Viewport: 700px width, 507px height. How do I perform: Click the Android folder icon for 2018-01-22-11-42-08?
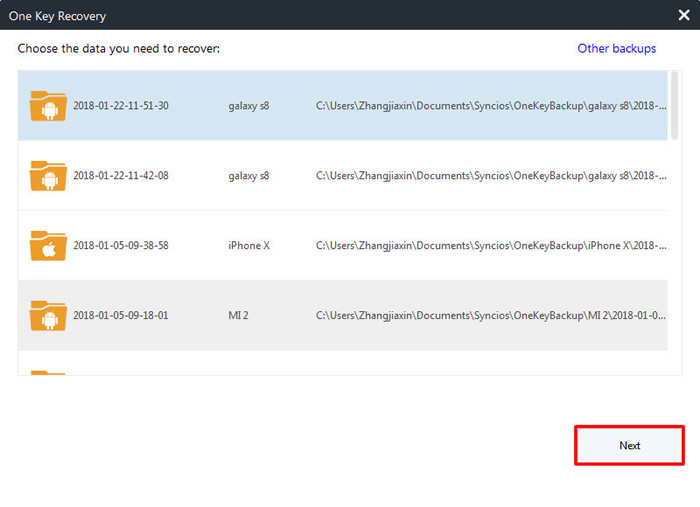pyautogui.click(x=48, y=175)
